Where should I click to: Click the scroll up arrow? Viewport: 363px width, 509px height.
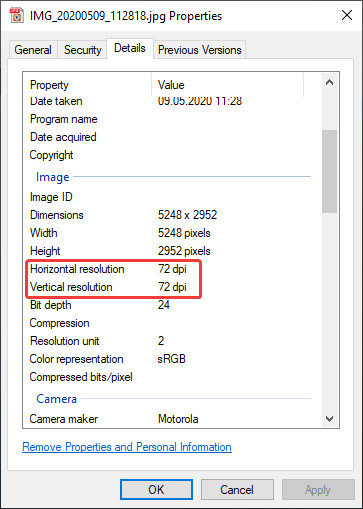(x=329, y=82)
